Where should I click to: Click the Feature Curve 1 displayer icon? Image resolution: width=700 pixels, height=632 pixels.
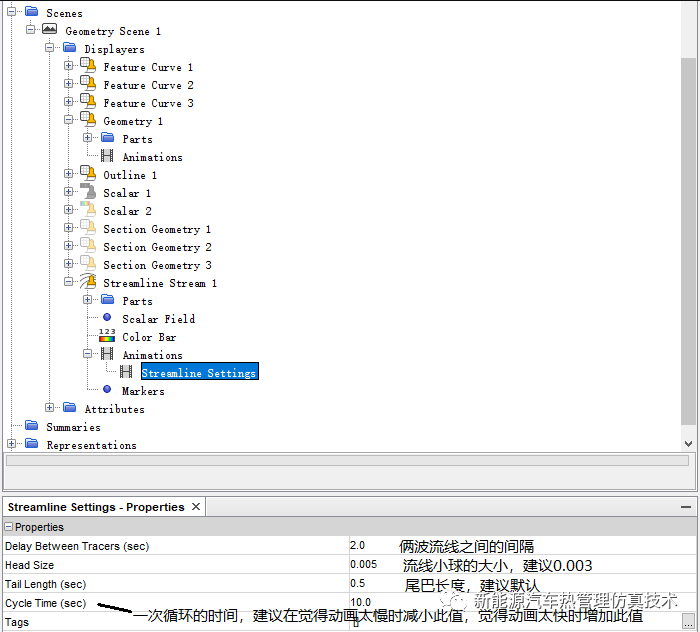88,65
